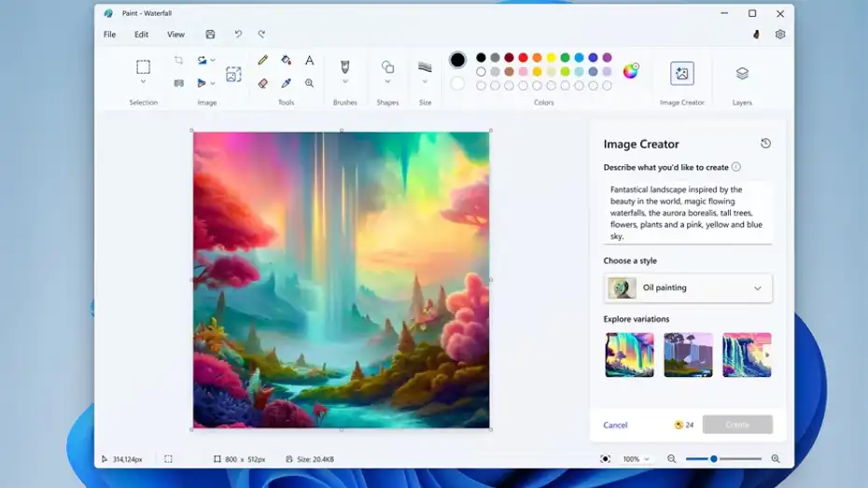Viewport: 868px width, 488px height.
Task: Expand the Size dropdown chevron
Action: click(x=425, y=81)
